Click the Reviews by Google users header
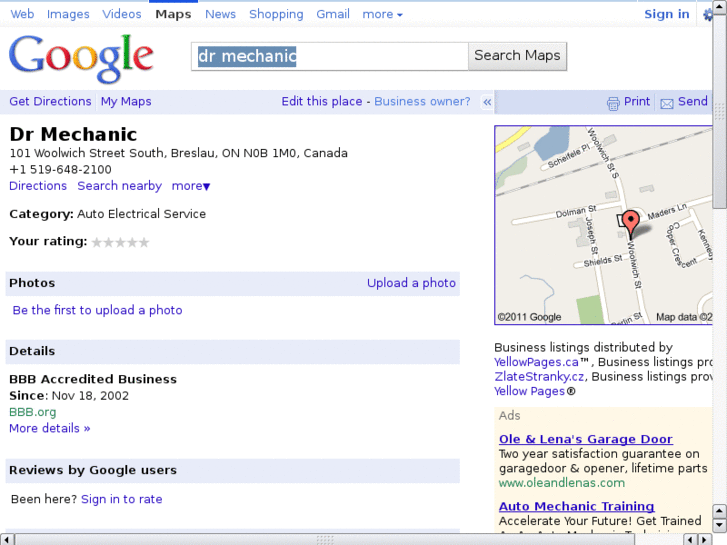727x545 pixels. (x=232, y=470)
